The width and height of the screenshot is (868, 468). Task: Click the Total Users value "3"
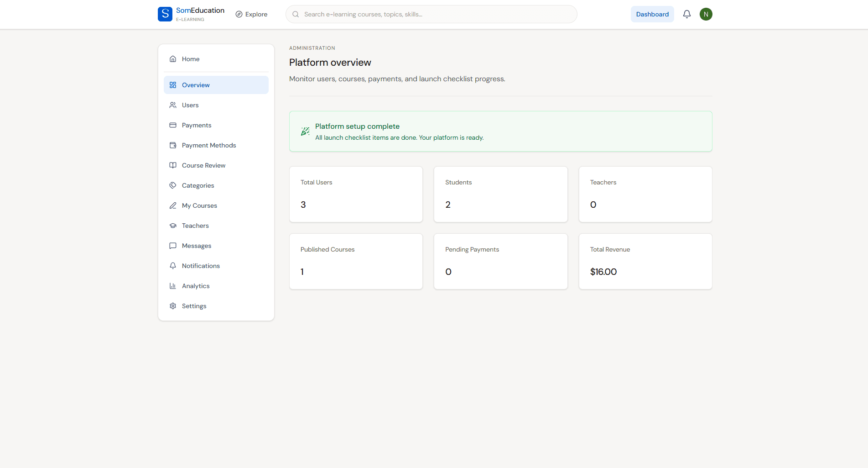tap(303, 205)
